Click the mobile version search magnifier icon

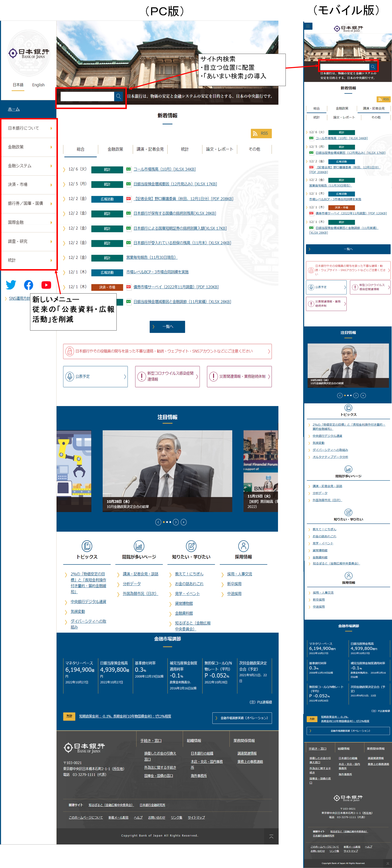(x=372, y=67)
